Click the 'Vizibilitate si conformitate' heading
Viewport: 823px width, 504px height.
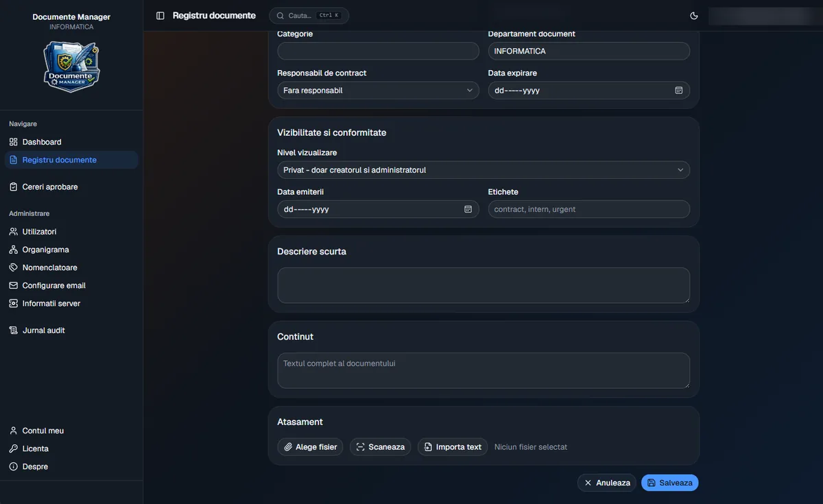(x=332, y=132)
